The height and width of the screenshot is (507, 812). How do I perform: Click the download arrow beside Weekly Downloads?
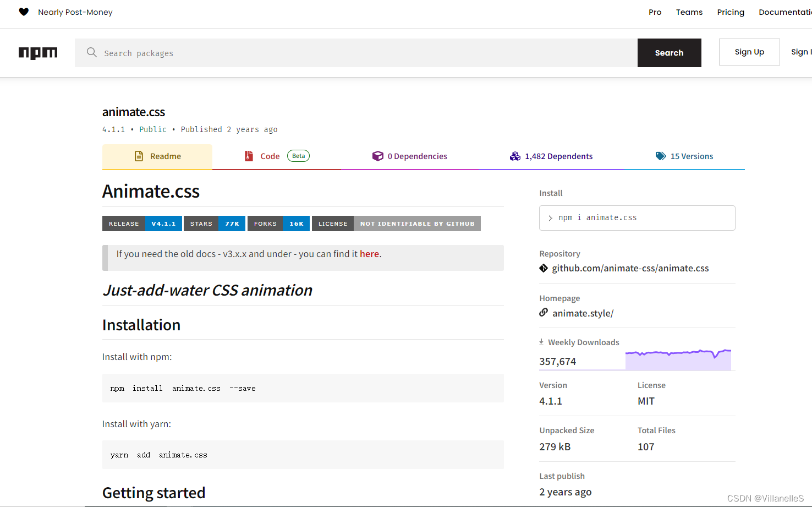click(x=541, y=341)
